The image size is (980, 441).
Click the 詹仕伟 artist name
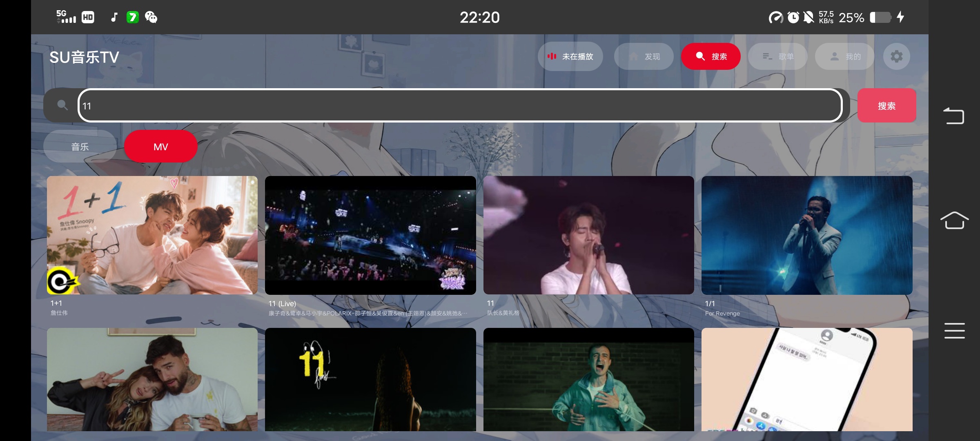tap(59, 313)
